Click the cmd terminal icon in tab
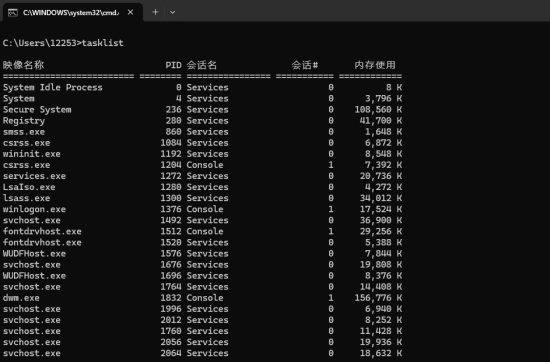This screenshot has width=550, height=363. pos(13,13)
